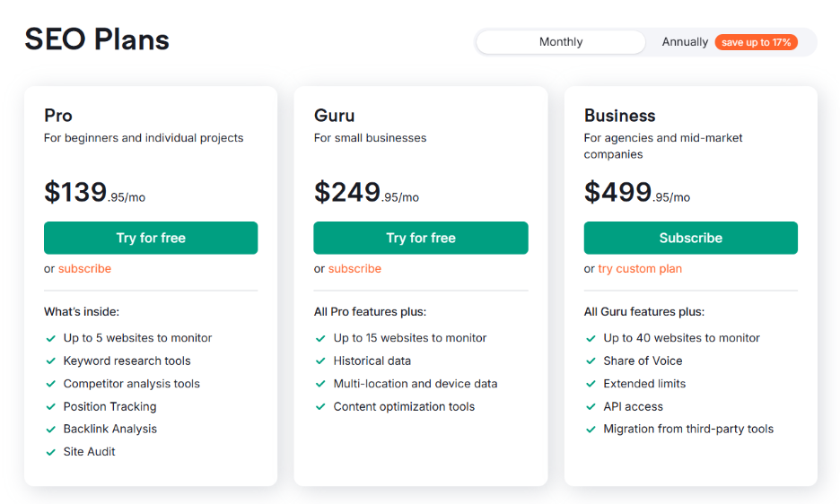840x504 pixels.
Task: Click checkmark next to Historical data
Action: (320, 361)
